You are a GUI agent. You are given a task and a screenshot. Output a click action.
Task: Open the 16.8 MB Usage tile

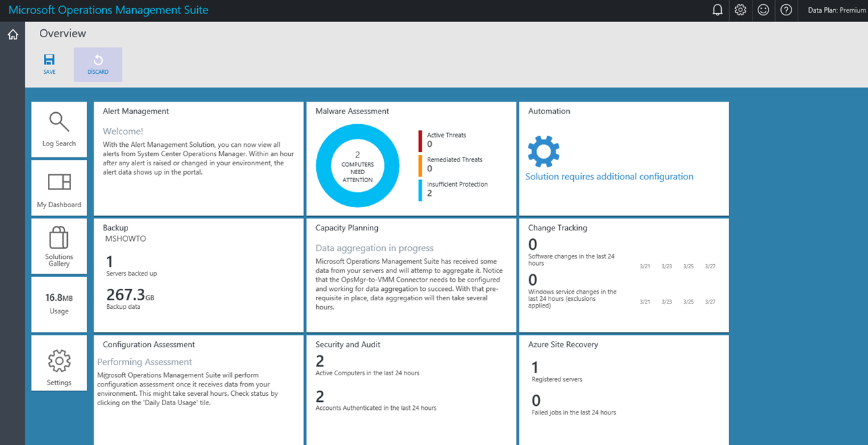pyautogui.click(x=59, y=304)
